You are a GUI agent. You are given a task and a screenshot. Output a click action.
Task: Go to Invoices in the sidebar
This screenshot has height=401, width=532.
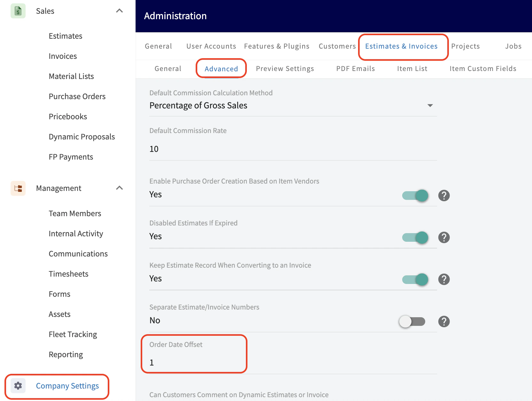tap(63, 56)
